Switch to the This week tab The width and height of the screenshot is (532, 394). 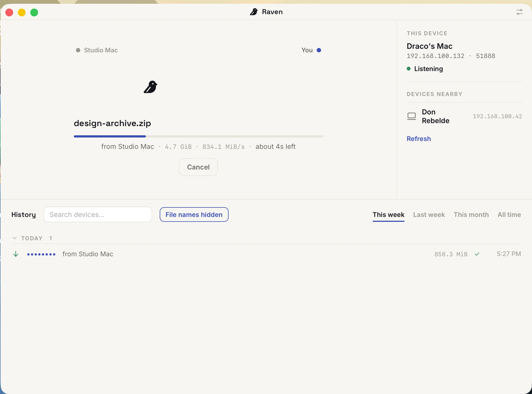[388, 215]
